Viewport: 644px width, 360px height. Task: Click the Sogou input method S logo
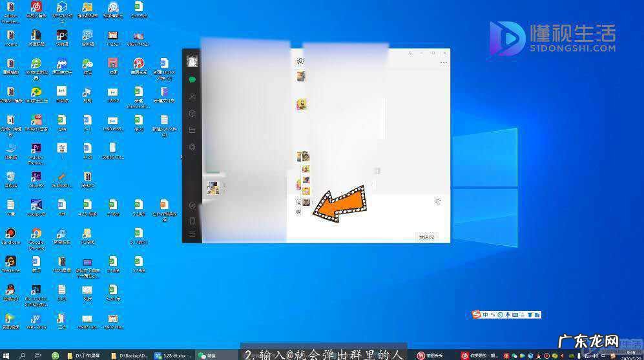476,314
